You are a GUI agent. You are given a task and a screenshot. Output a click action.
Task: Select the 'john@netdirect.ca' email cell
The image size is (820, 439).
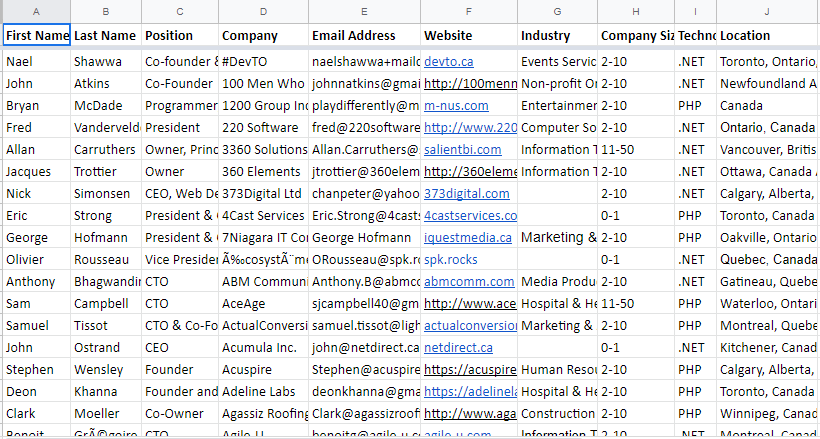365,347
